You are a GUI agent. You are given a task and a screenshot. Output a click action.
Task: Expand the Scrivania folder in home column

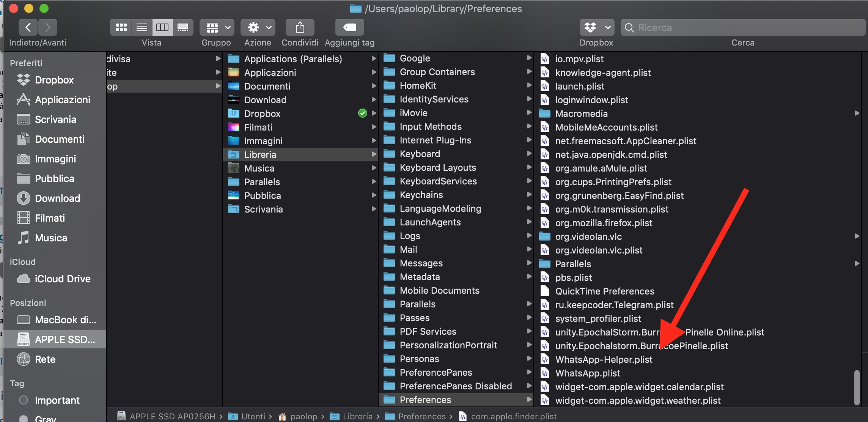coord(374,209)
